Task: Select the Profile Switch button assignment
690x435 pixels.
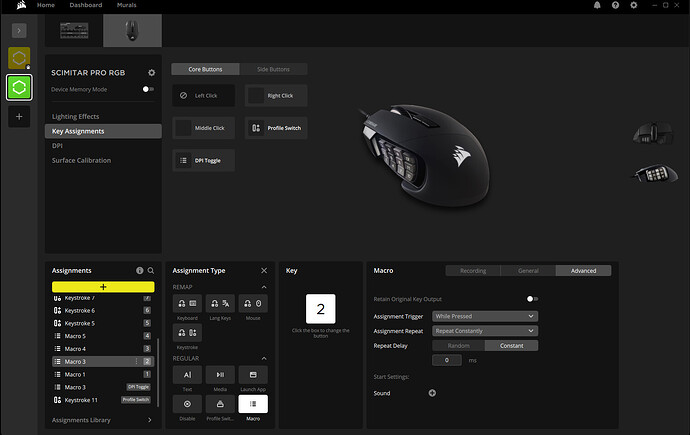Action: pyautogui.click(x=276, y=128)
